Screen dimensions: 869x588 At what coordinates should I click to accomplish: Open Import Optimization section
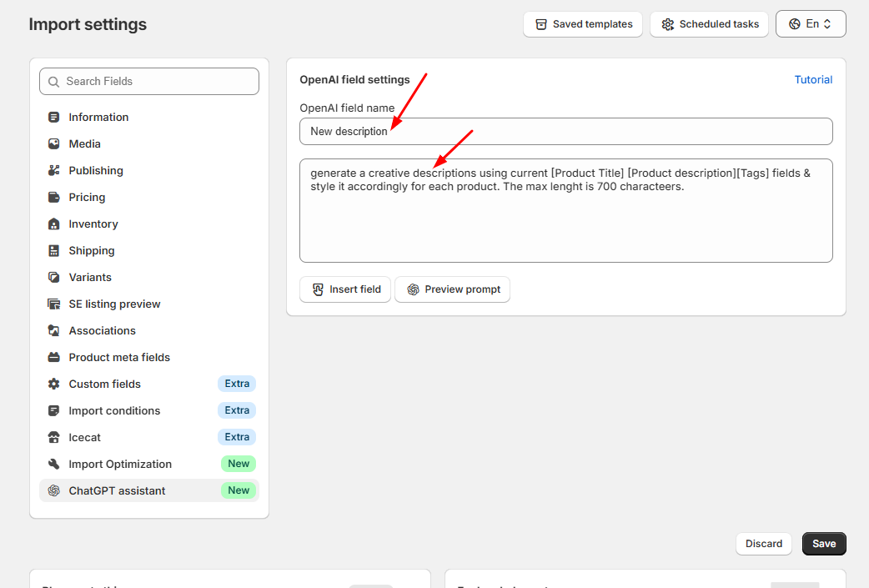pos(149,464)
